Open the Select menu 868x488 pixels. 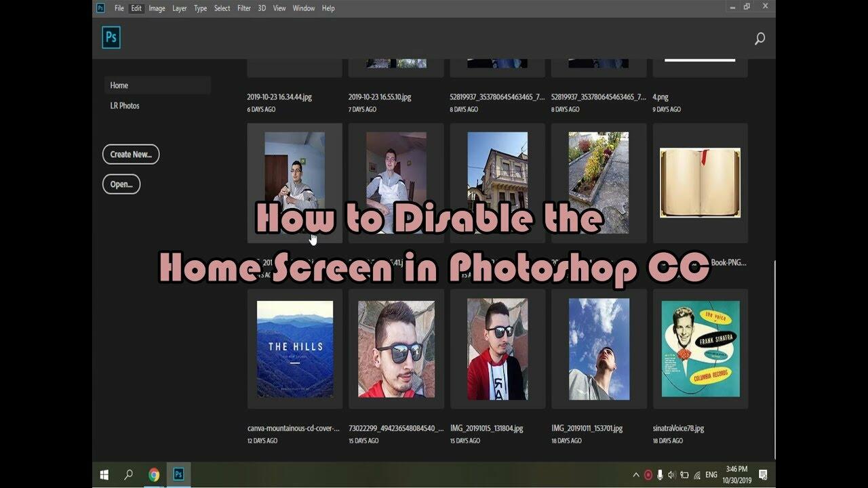click(222, 8)
